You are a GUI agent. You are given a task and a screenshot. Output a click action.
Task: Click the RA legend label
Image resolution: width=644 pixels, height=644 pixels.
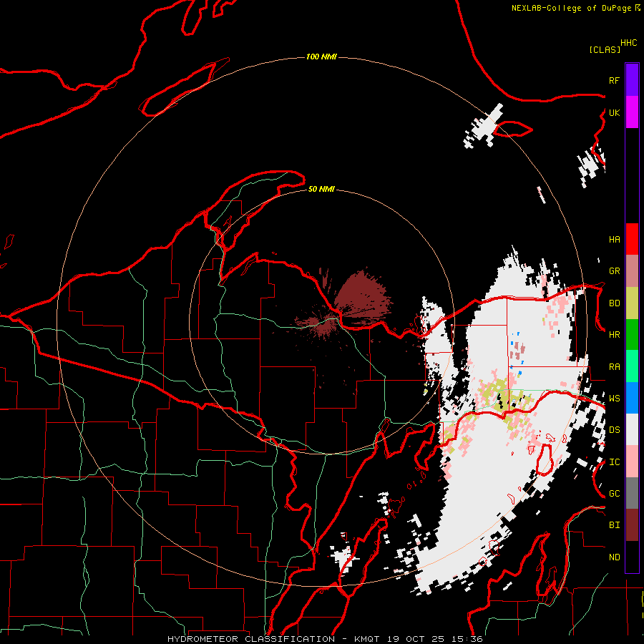[x=614, y=367]
